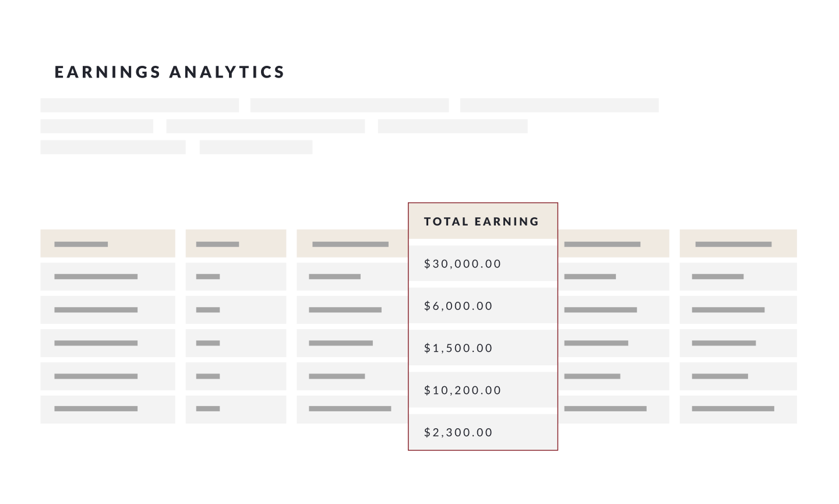
Task: Click the $2,300.00 earning value
Action: [x=459, y=432]
